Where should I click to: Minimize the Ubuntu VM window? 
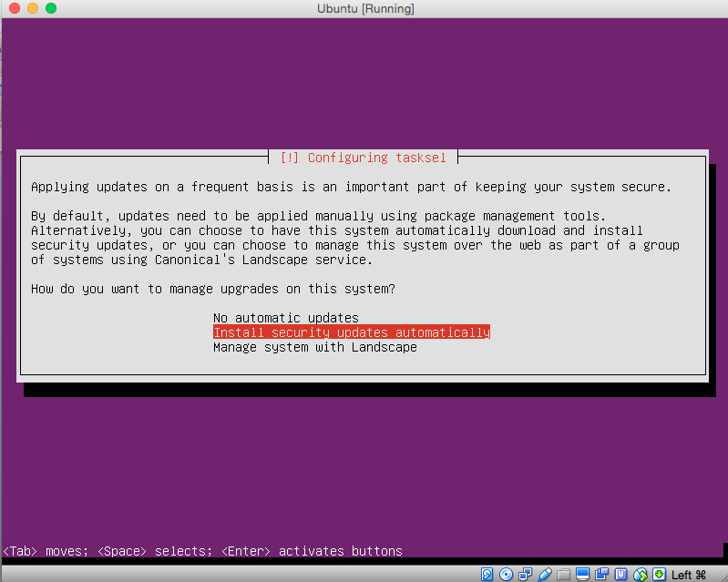click(31, 8)
